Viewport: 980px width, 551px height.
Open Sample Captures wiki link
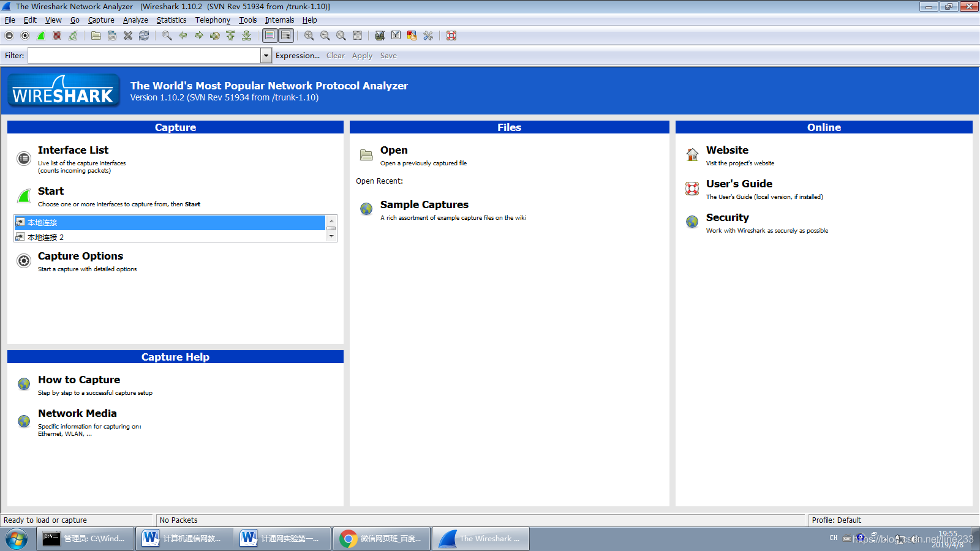point(424,204)
